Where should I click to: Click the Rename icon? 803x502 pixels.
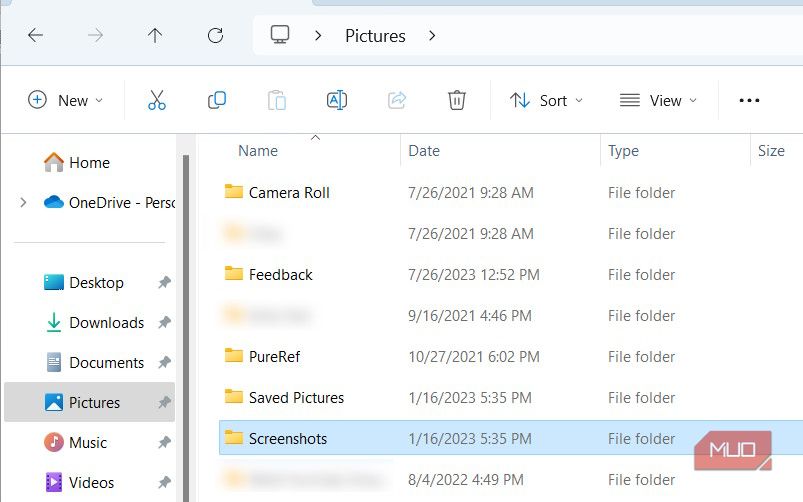336,100
